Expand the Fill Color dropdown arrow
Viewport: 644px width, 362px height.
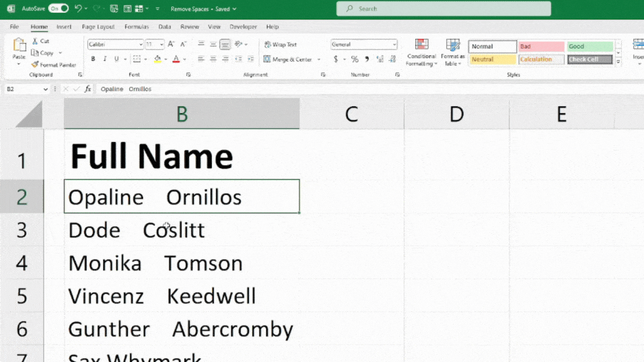pyautogui.click(x=165, y=59)
